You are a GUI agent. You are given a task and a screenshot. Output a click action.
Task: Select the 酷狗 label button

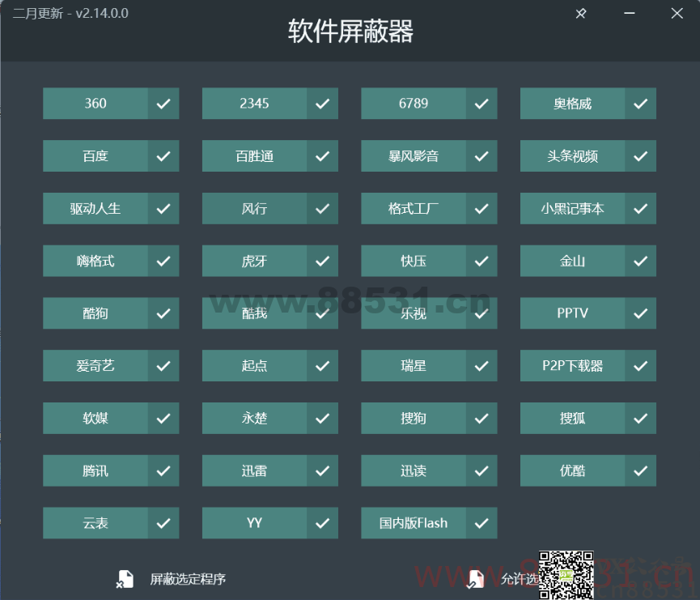pos(95,313)
